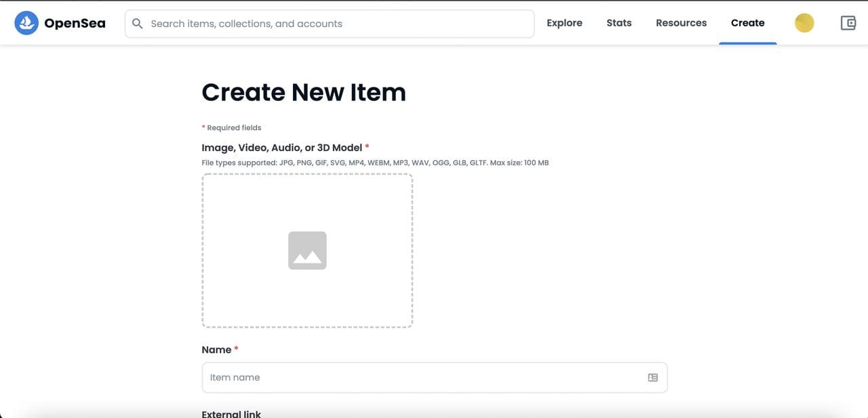This screenshot has height=418, width=868.
Task: Open the Explore menu
Action: 564,23
